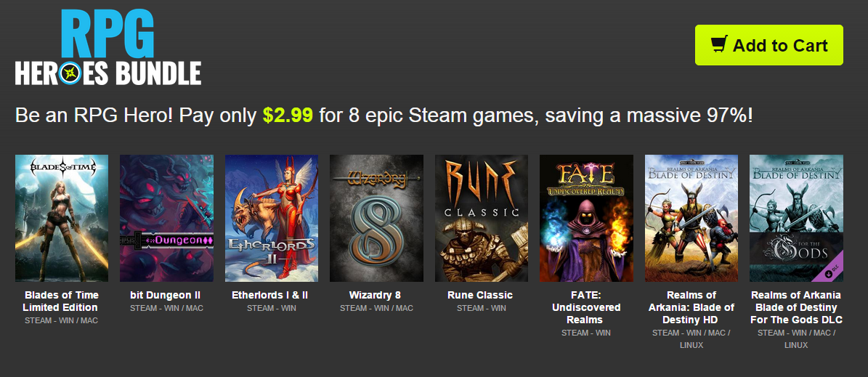The image size is (868, 377).
Task: Click the shopping cart icon
Action: pyautogui.click(x=718, y=45)
